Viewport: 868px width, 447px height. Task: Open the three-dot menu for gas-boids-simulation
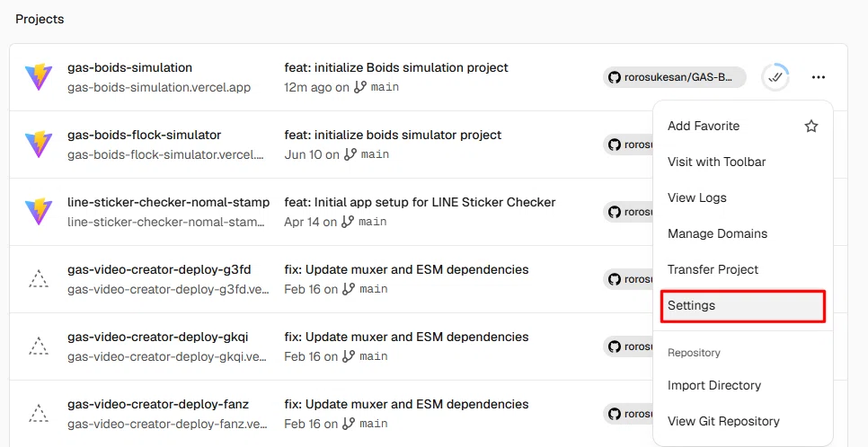click(819, 77)
